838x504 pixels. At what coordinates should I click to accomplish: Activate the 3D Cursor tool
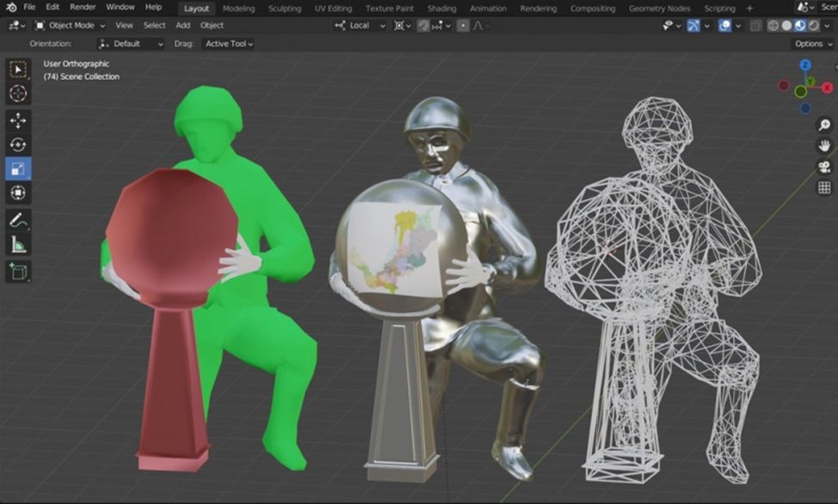(x=18, y=93)
